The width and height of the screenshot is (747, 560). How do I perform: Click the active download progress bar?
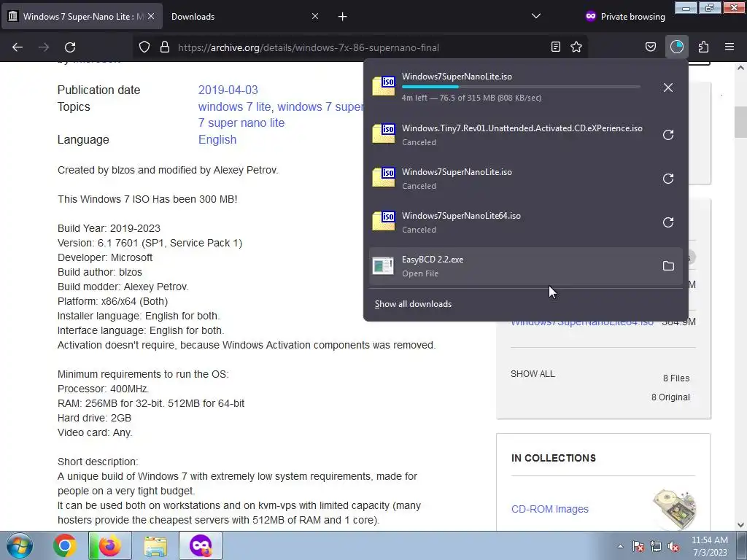coord(521,87)
